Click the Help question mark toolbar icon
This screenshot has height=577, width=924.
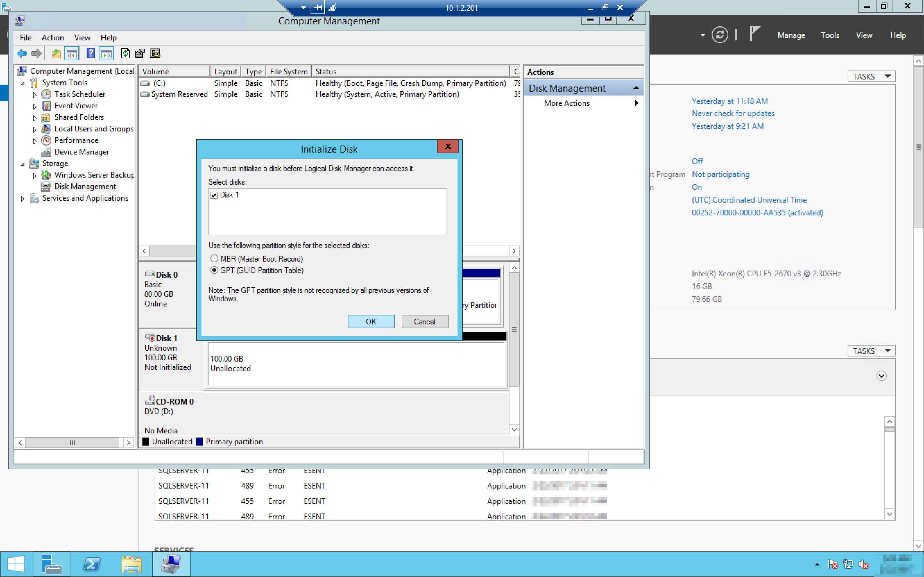pos(90,54)
